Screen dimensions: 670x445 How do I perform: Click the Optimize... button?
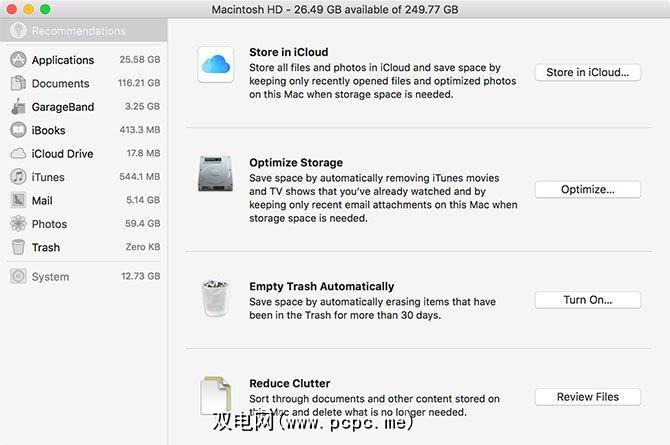[588, 189]
